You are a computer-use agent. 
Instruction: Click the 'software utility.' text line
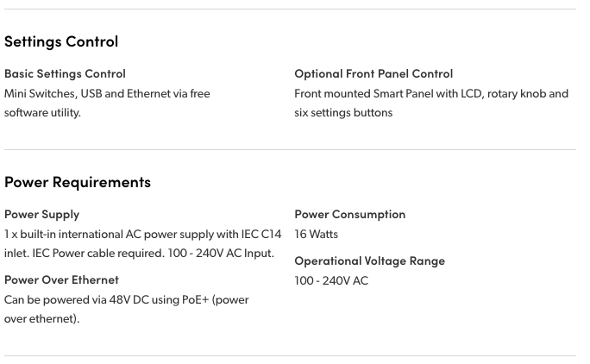(x=42, y=112)
